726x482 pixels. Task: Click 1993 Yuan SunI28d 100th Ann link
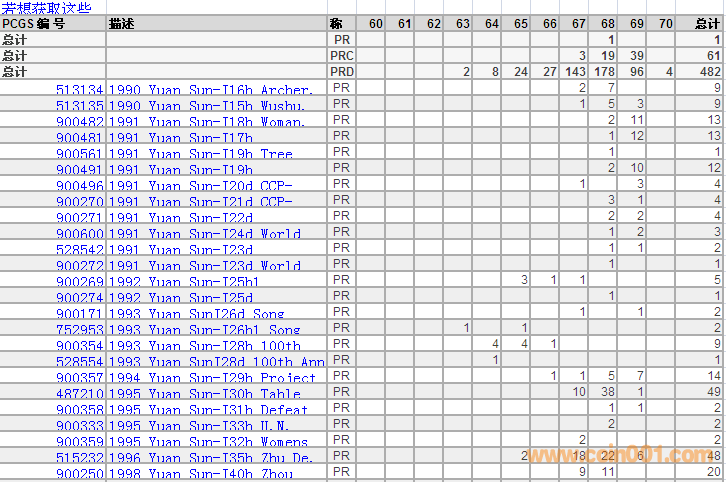[216, 362]
